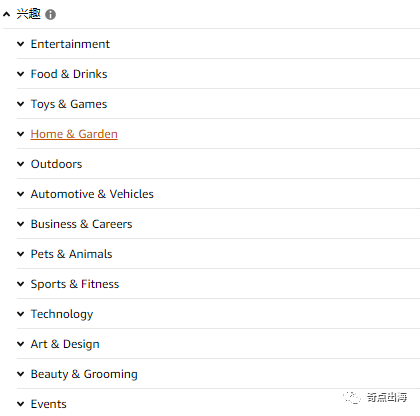Click the Entertainment category text
Screen dimensions: 420x416
[70, 44]
